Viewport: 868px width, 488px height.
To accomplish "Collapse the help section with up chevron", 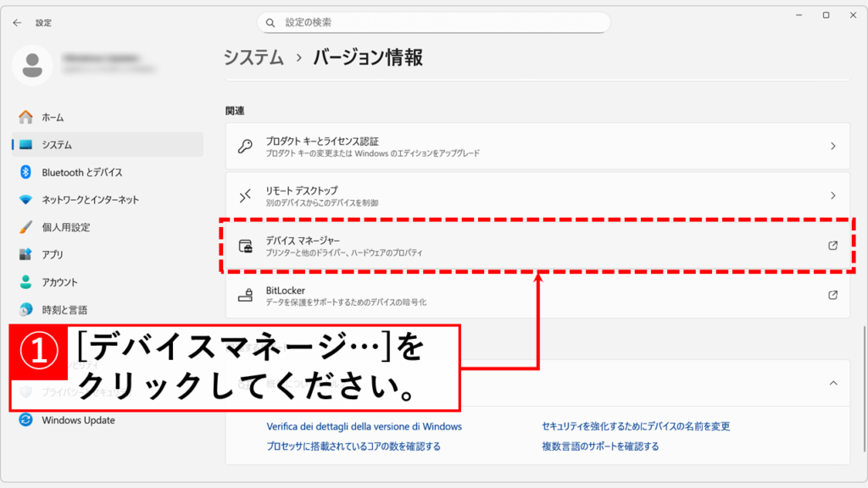I will tap(832, 383).
